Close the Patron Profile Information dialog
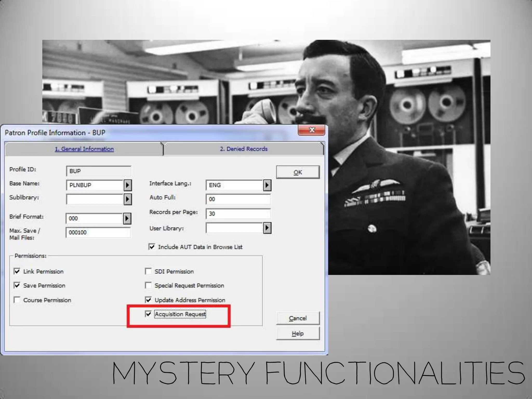The height and width of the screenshot is (399, 532). (311, 130)
